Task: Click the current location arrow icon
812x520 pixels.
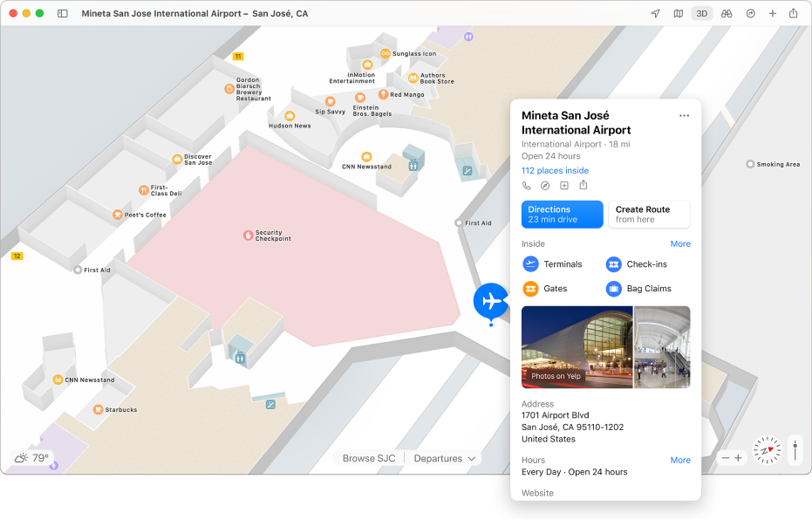Action: pos(656,13)
